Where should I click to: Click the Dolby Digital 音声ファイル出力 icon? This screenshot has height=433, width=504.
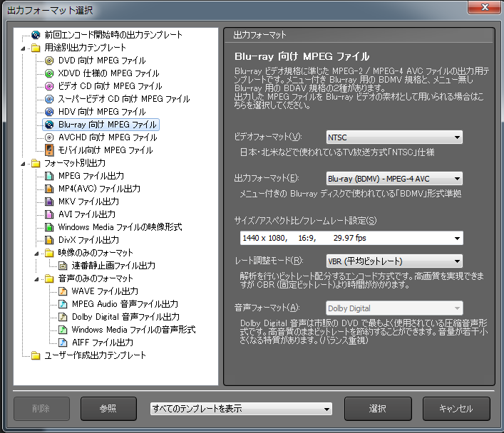63,317
